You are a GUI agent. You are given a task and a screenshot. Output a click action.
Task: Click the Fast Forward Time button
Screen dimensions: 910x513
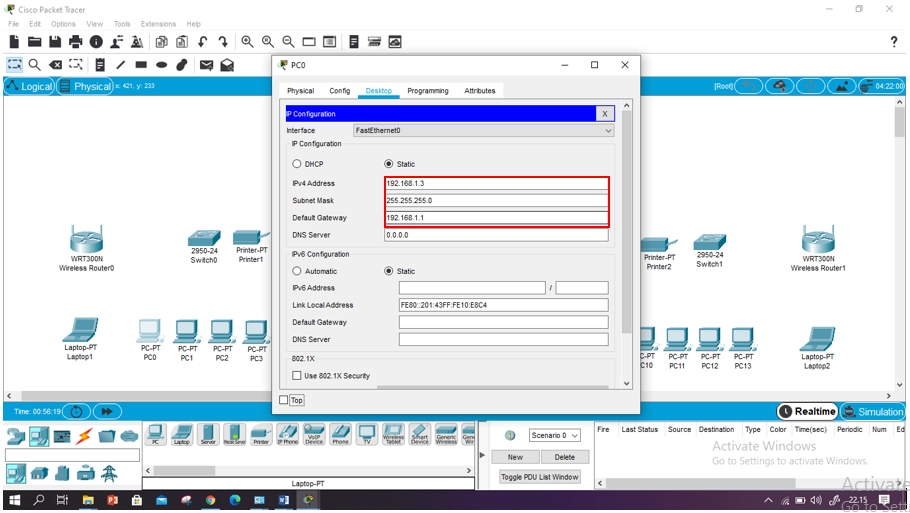pyautogui.click(x=107, y=411)
